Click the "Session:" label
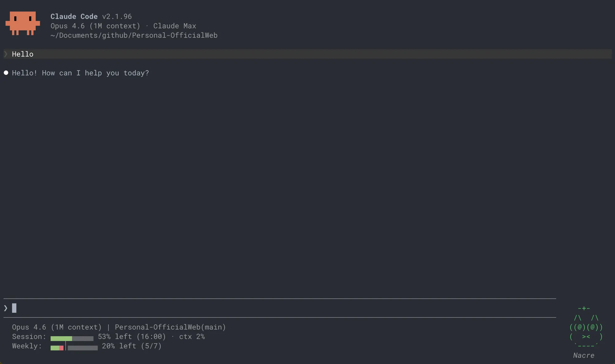The width and height of the screenshot is (615, 364). click(x=29, y=337)
